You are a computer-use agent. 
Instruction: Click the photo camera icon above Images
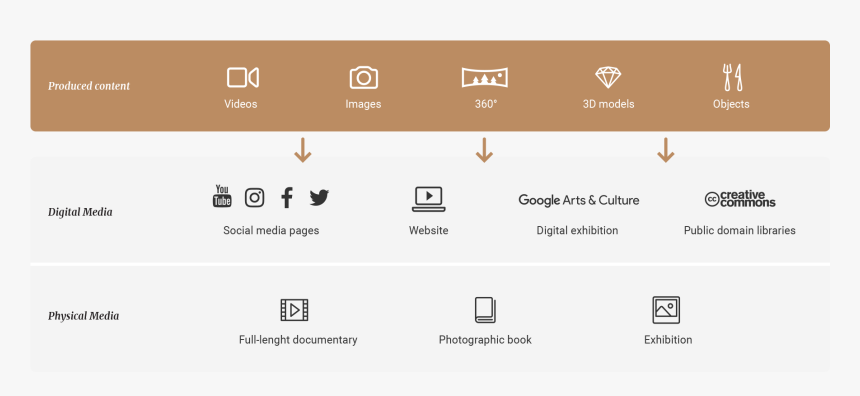(364, 77)
